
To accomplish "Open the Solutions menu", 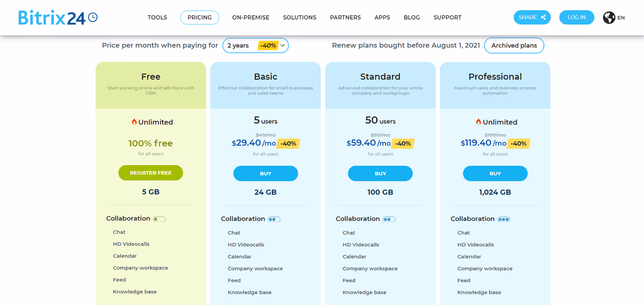I will pyautogui.click(x=300, y=17).
